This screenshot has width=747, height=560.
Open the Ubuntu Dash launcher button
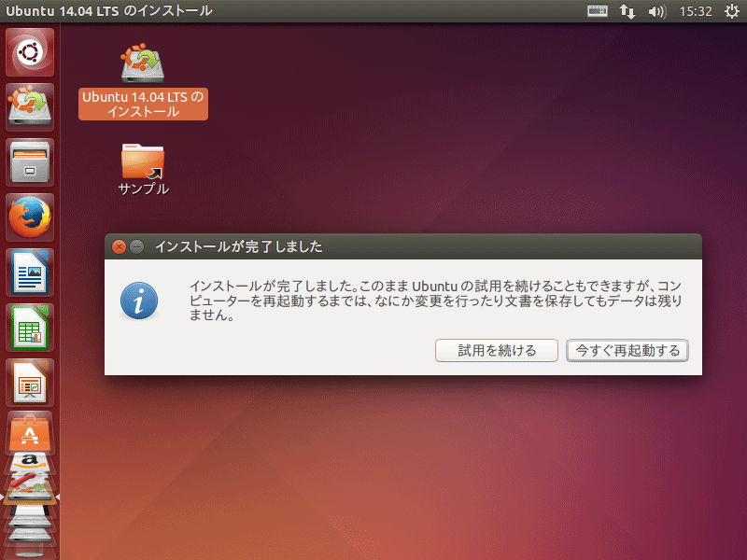click(x=30, y=52)
